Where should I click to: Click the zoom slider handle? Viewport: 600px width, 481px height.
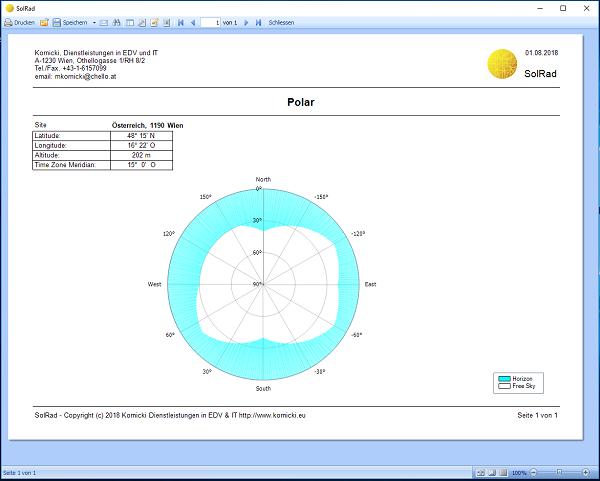559,472
